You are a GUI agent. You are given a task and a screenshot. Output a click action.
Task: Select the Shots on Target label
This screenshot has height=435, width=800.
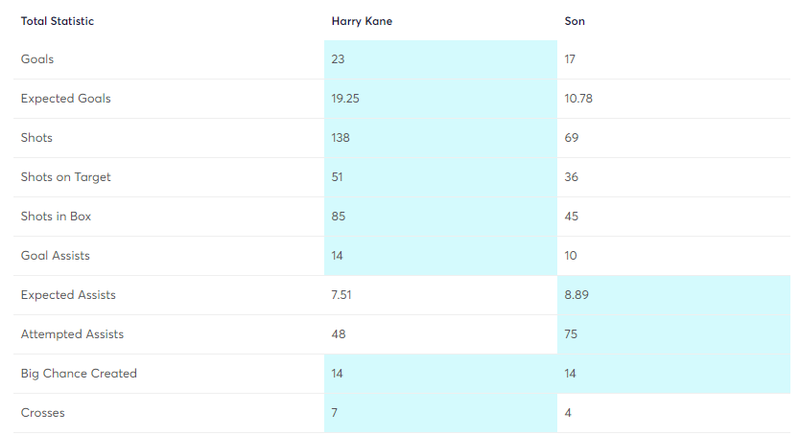(x=66, y=177)
